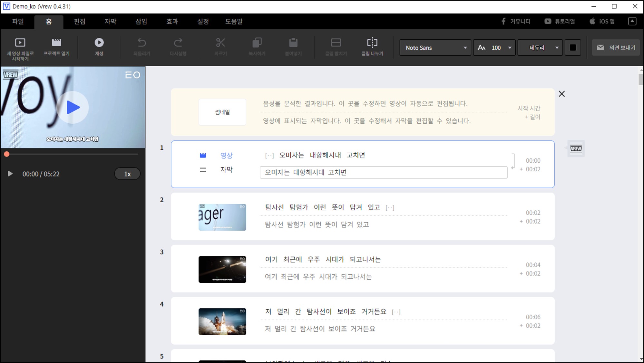The image size is (644, 363).
Task: Paste using the 붙여넣기 icon
Action: pos(293,42)
